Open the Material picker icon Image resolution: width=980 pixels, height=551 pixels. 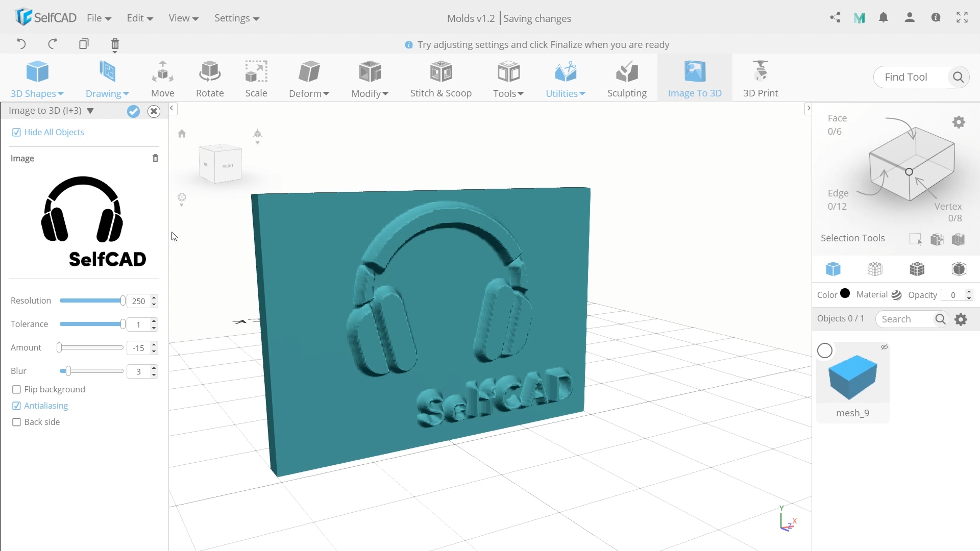click(896, 295)
